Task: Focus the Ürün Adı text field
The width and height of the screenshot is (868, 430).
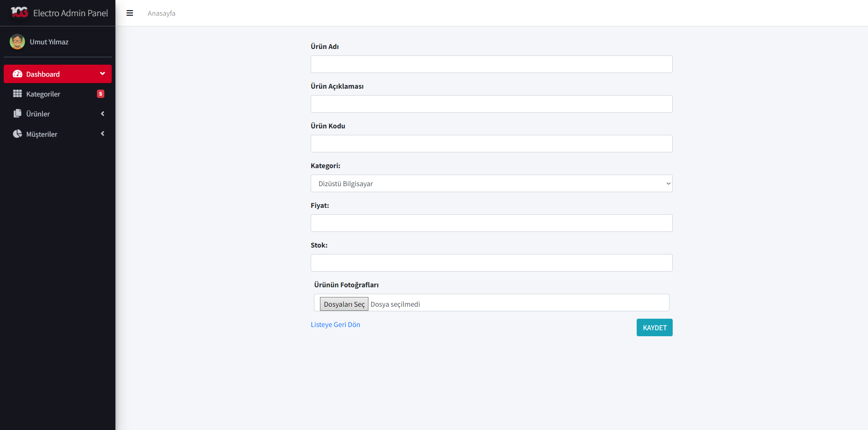Action: click(x=491, y=64)
